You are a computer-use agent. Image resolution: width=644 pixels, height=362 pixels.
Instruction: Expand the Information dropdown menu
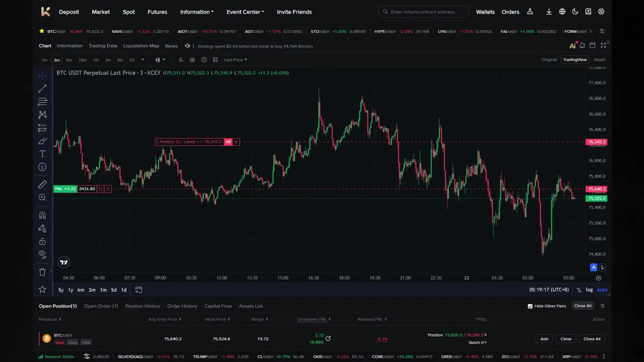tap(197, 12)
